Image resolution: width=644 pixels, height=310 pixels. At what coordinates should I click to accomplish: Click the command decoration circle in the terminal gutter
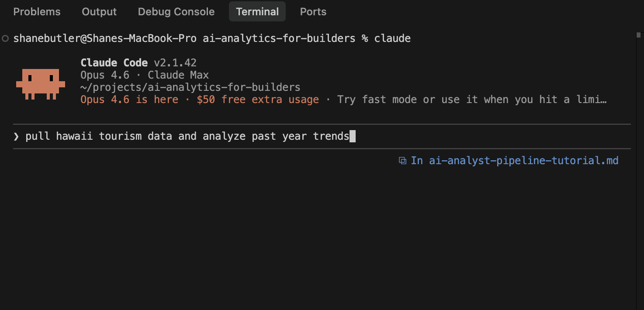coord(5,38)
